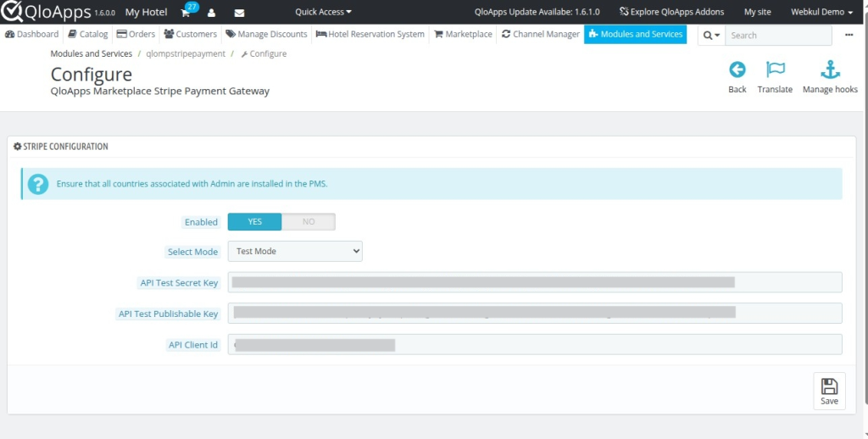Image resolution: width=868 pixels, height=439 pixels.
Task: Open the Hotel Reservation System menu
Action: pyautogui.click(x=370, y=34)
